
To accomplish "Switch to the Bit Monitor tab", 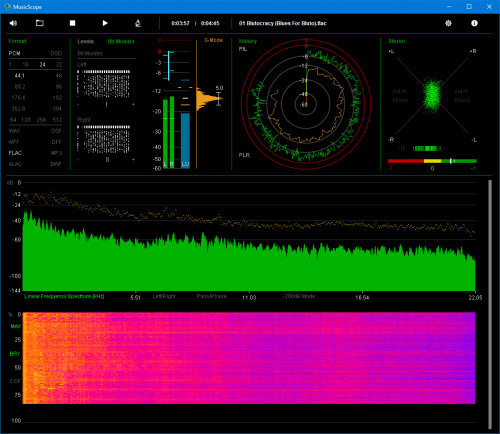I will tap(121, 41).
